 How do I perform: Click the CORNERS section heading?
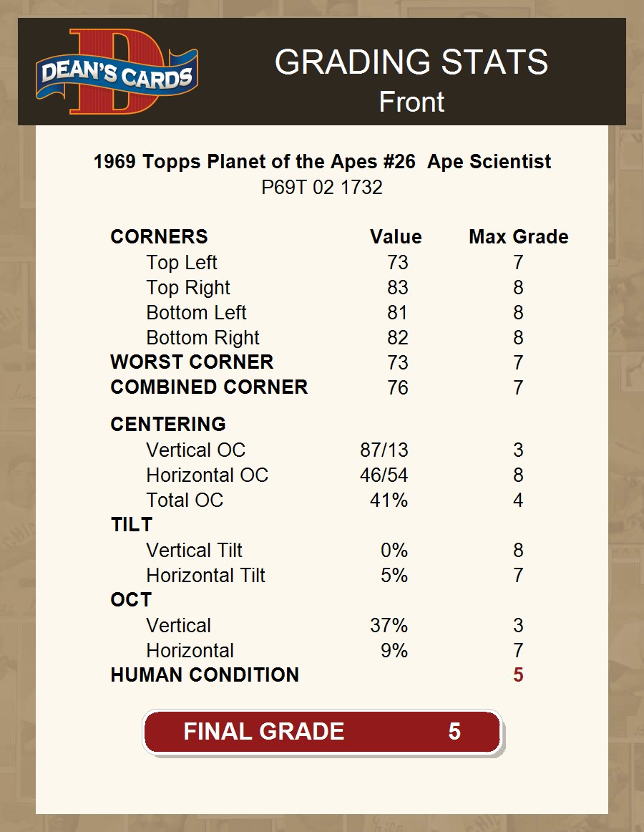pos(159,237)
